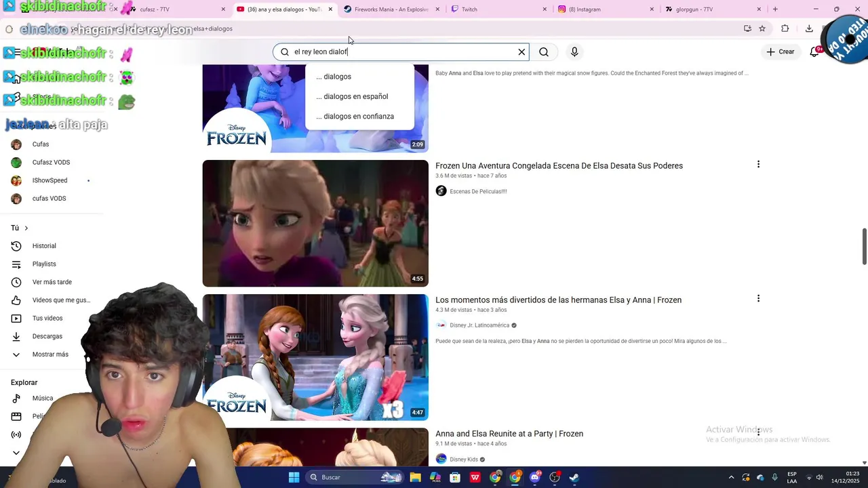The height and width of the screenshot is (488, 868).
Task: Run the search with the magnifier button
Action: click(544, 52)
